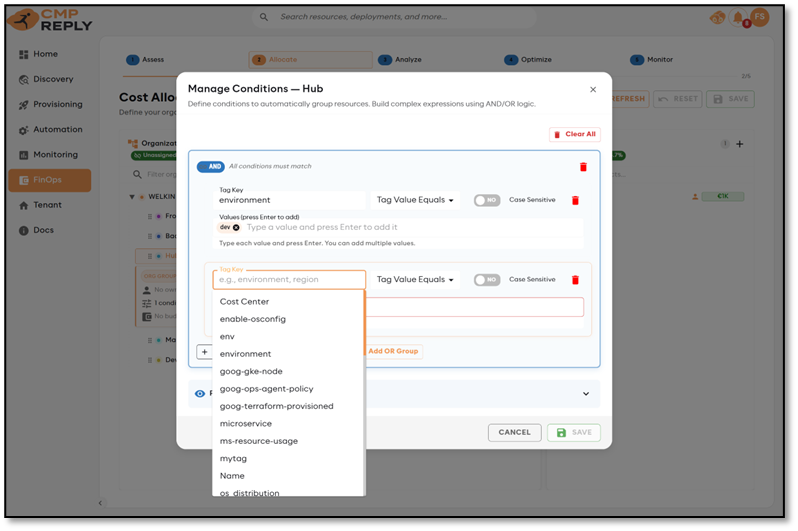
Task: Delete the second empty condition row
Action: [575, 280]
